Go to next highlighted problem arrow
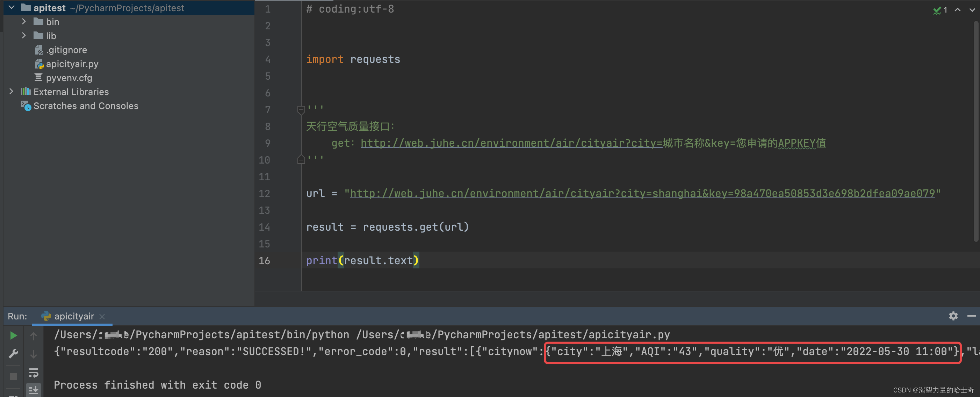 tap(972, 10)
